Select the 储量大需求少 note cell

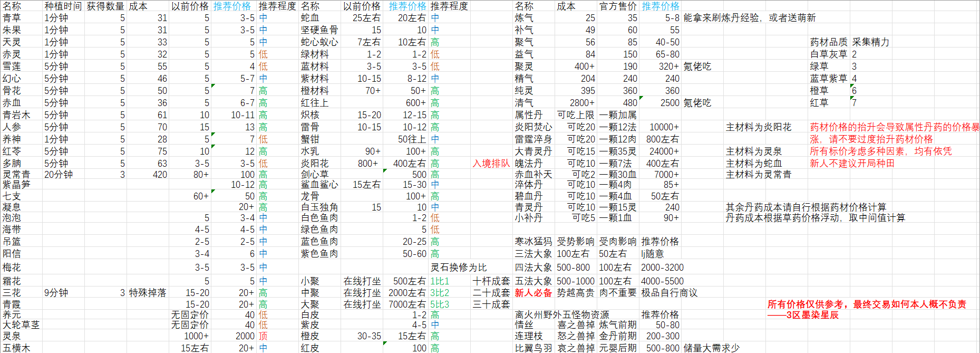point(711,348)
